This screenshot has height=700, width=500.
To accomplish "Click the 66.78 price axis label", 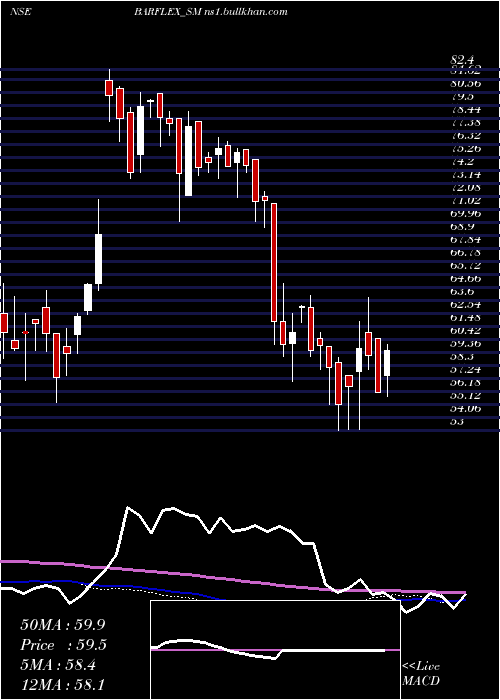I will 466,252.
